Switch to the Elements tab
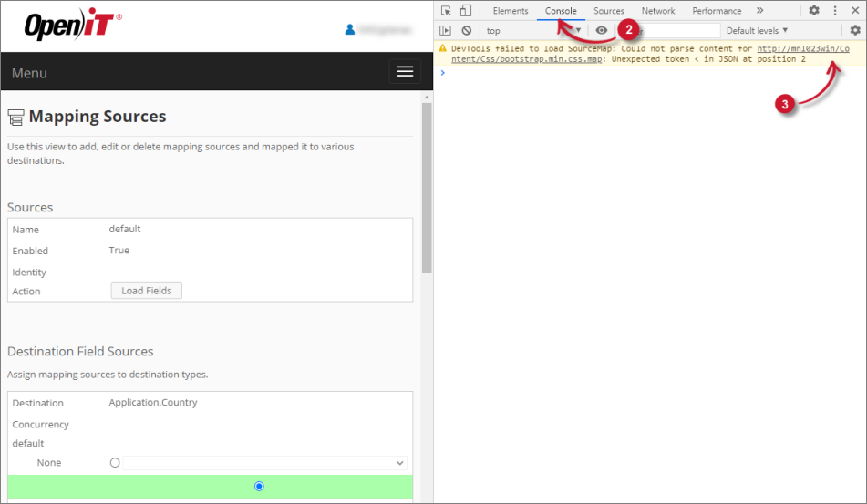The image size is (867, 504). tap(511, 11)
